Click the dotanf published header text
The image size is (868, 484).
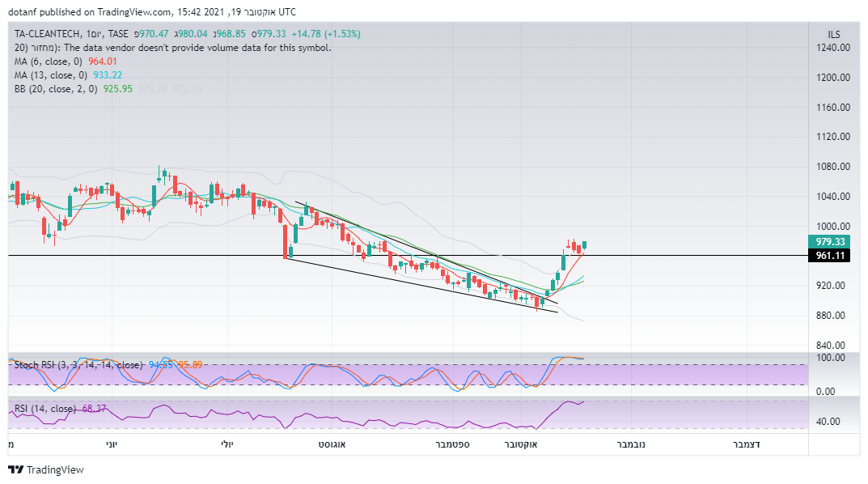point(152,11)
